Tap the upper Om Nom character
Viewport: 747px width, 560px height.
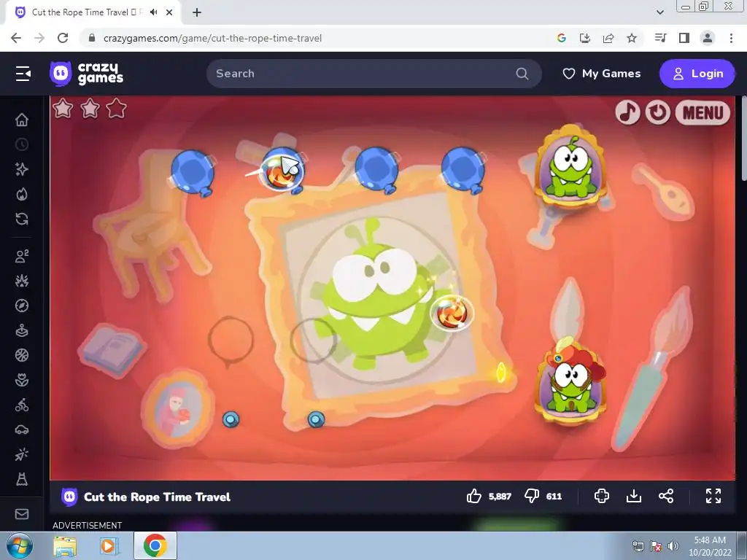click(570, 167)
